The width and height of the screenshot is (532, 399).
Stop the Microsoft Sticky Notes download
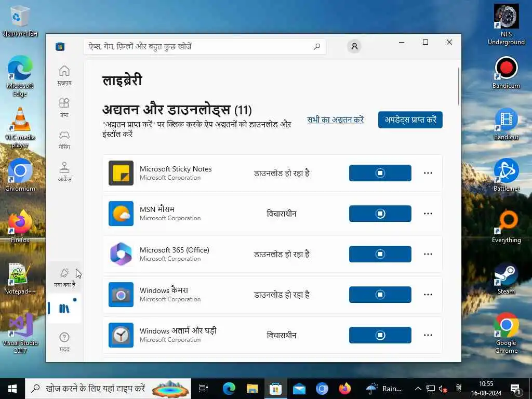click(x=380, y=173)
